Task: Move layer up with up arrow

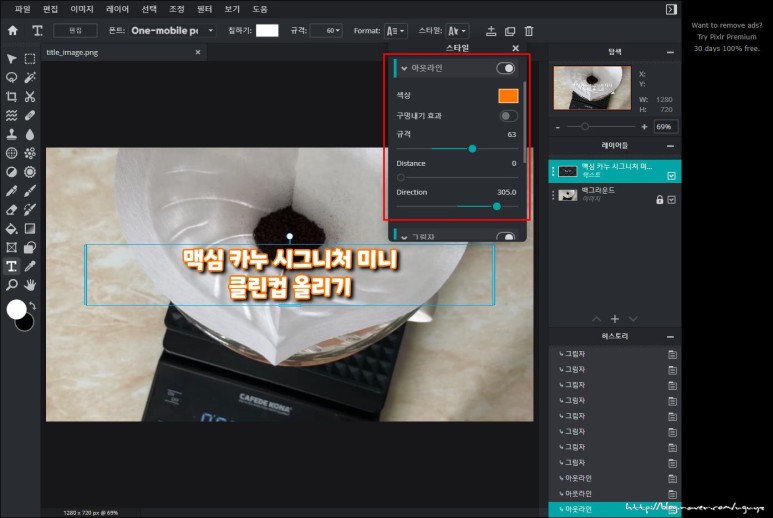Action: tap(597, 319)
